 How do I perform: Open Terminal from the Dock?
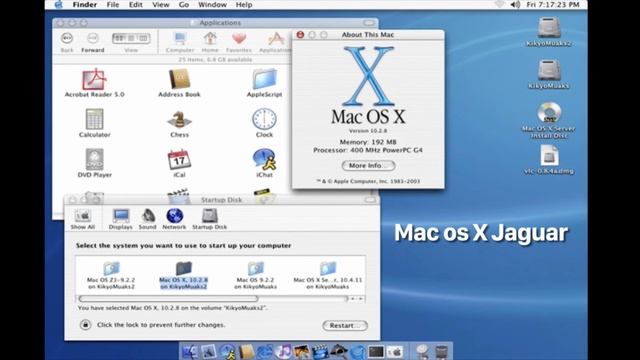pyautogui.click(x=376, y=351)
